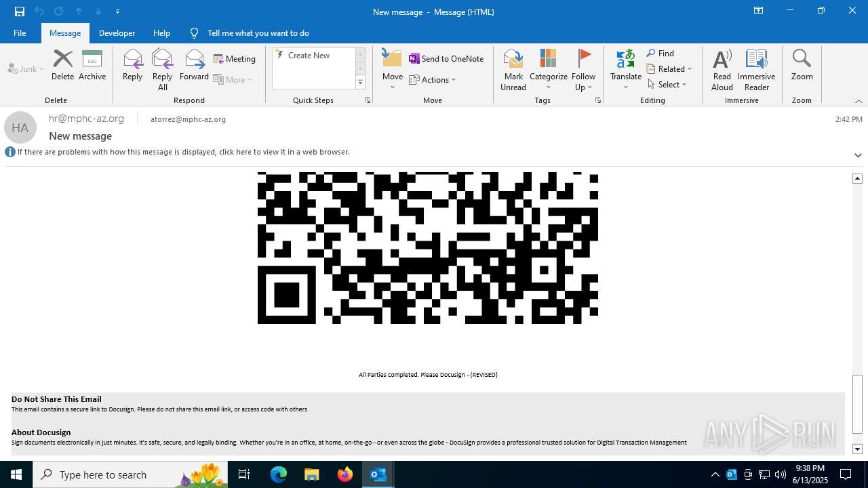Open the Junk dropdown
868x488 pixels.
coord(26,68)
